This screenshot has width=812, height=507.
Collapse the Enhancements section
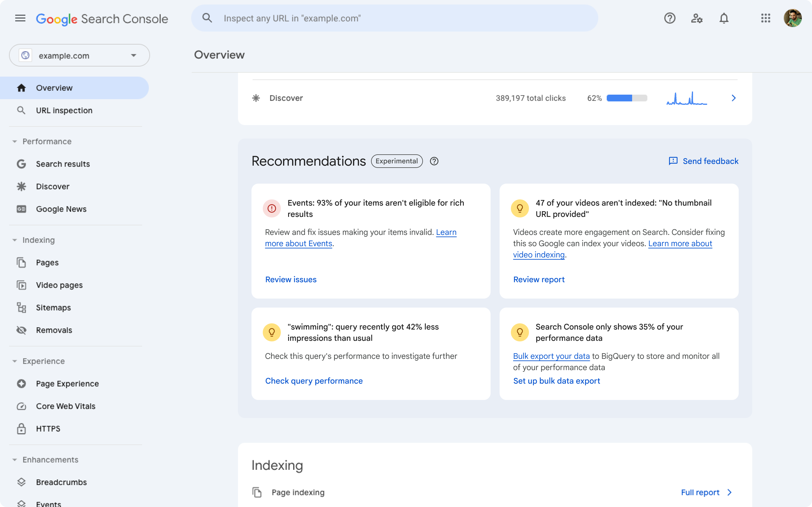(x=14, y=460)
